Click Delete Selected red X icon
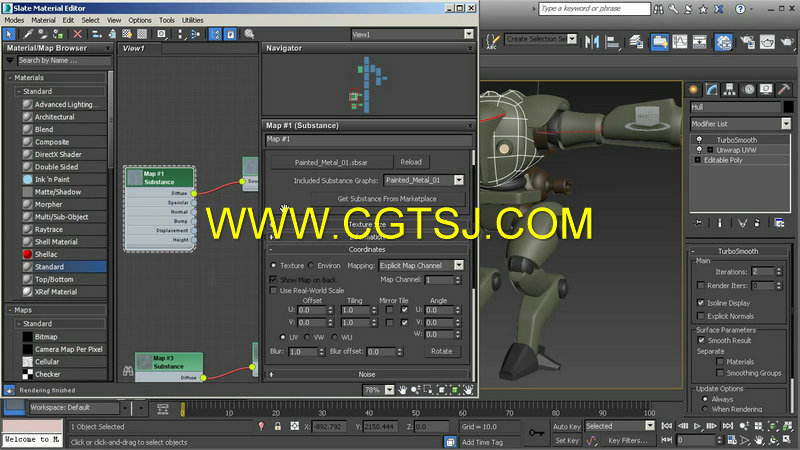The image size is (800, 450). (x=78, y=34)
